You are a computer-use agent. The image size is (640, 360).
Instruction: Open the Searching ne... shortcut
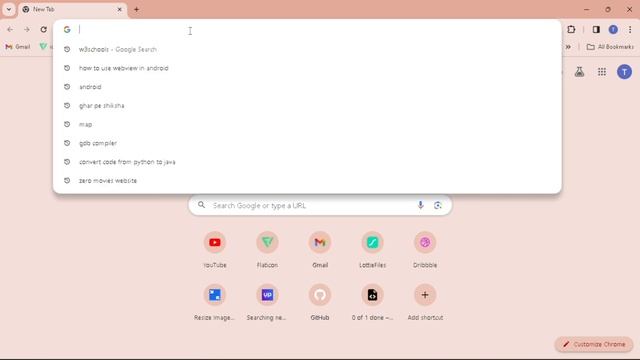(x=267, y=302)
